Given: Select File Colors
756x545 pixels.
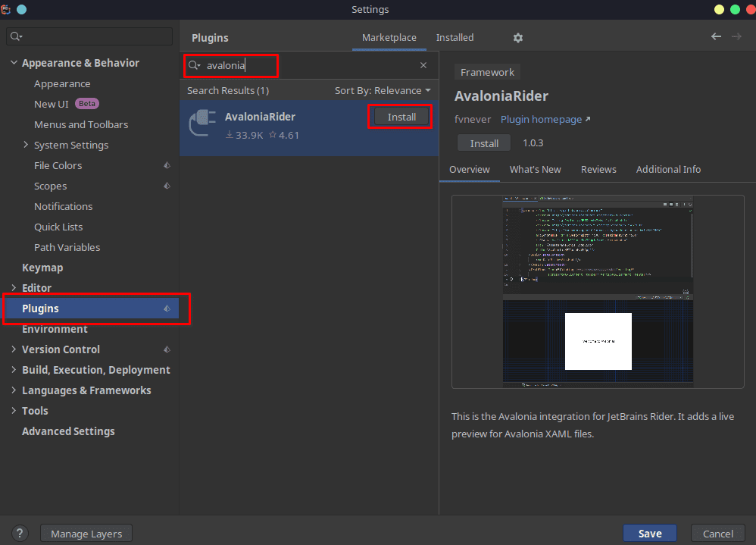Looking at the screenshot, I should coord(58,165).
